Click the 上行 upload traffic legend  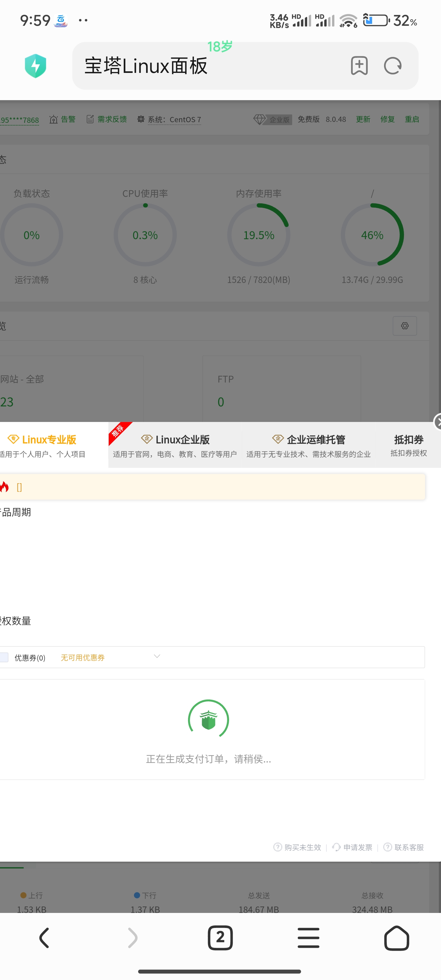[x=32, y=895]
